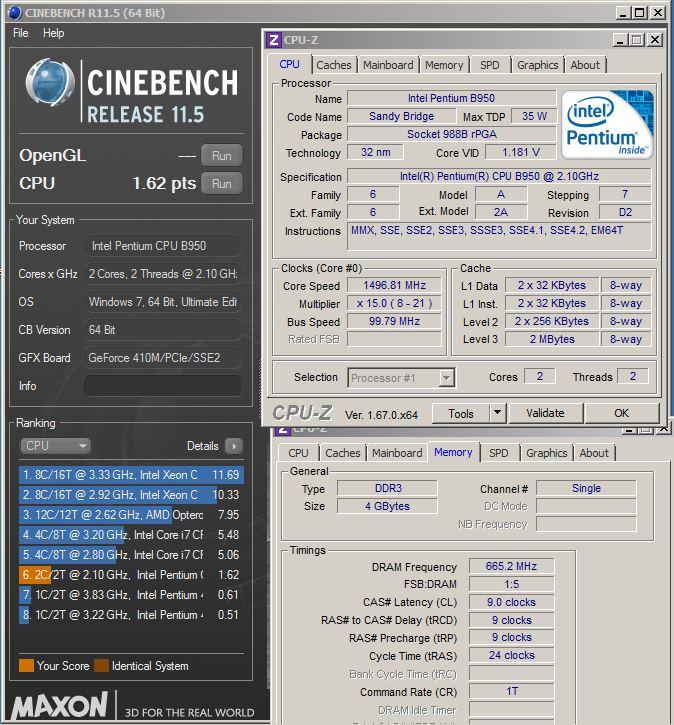Screen dimensions: 674x725
Task: Click the memory Size value 4 GBytes
Action: pos(387,507)
